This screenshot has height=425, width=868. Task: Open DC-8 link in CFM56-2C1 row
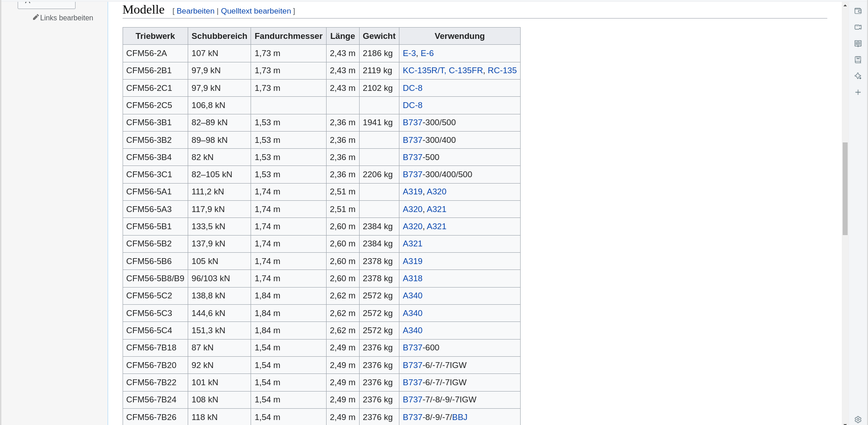pos(413,88)
